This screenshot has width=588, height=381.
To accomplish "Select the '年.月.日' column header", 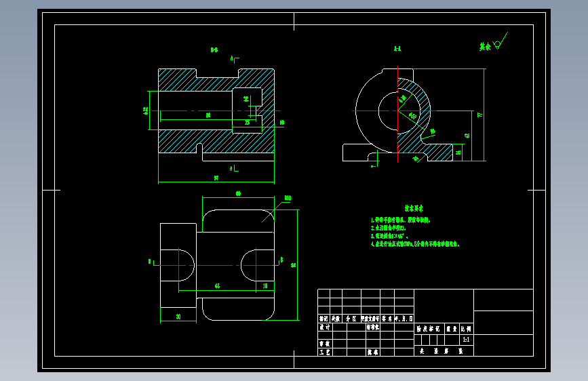I will click(x=404, y=319).
